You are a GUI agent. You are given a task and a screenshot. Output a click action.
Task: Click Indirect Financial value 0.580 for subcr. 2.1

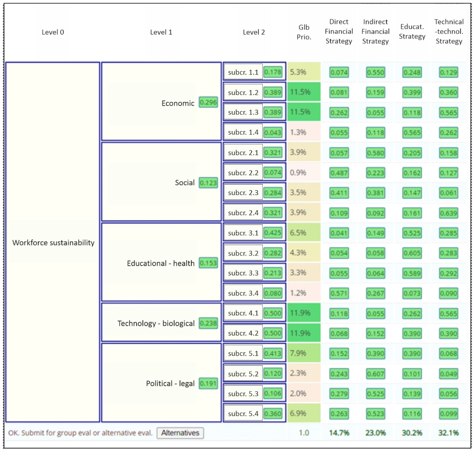(376, 153)
